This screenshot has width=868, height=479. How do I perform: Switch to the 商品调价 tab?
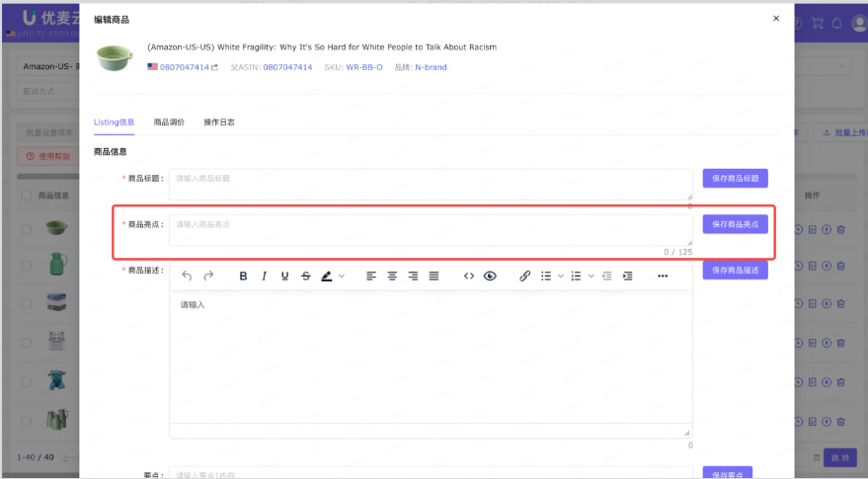(x=169, y=122)
